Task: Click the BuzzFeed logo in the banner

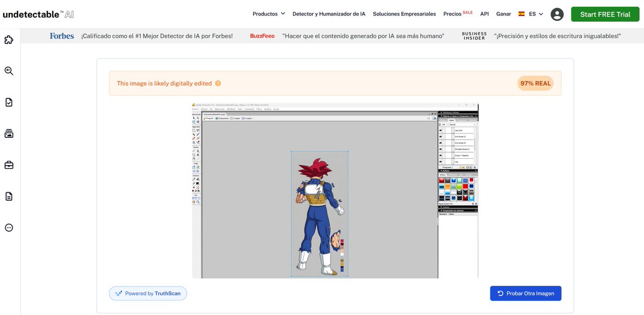Action: click(x=262, y=36)
